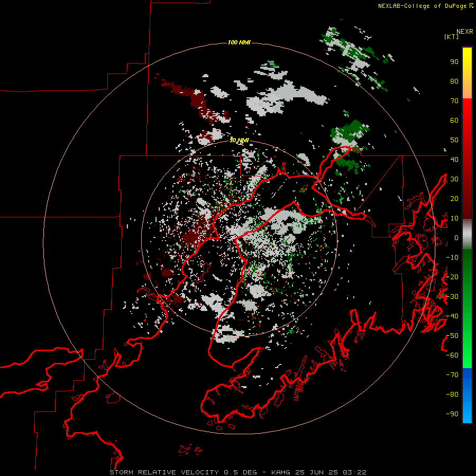
Task: Click the 0 value on velocity scale
Action: [x=456, y=237]
